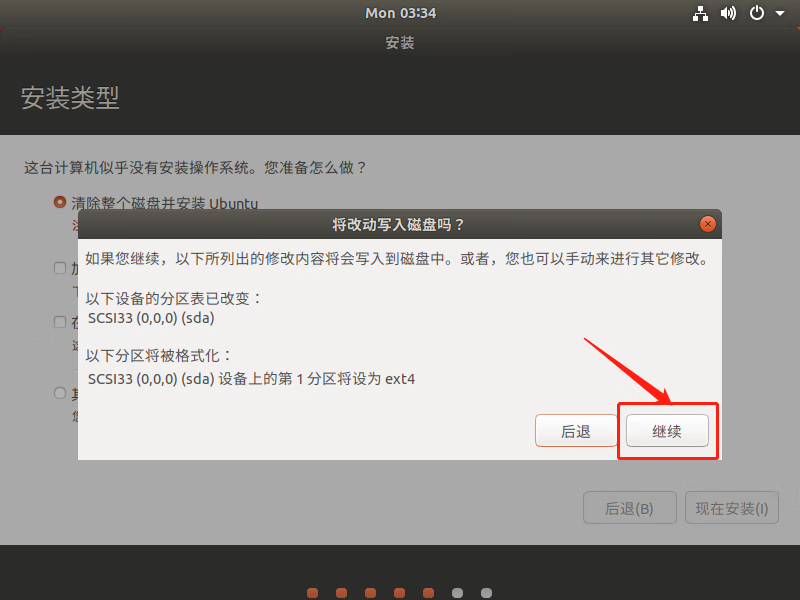Image resolution: width=800 pixels, height=600 pixels.
Task: Click the wired network status icon
Action: (x=699, y=13)
